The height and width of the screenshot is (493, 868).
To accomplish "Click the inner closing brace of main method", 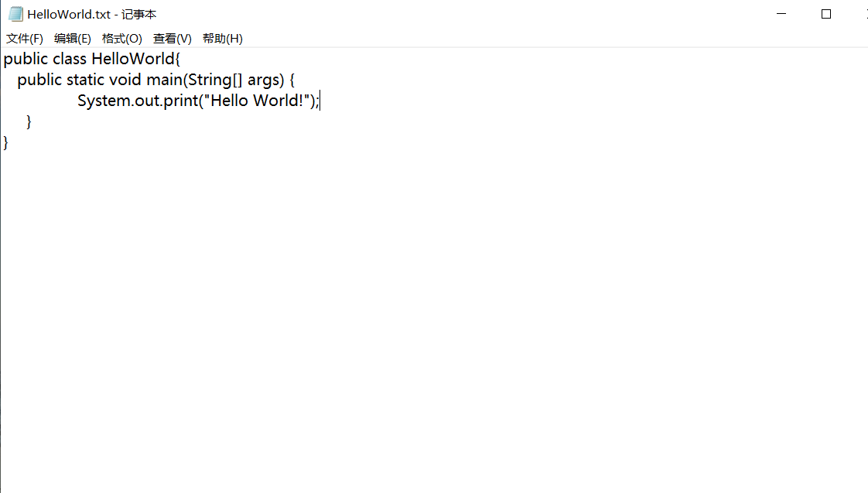I will point(29,122).
